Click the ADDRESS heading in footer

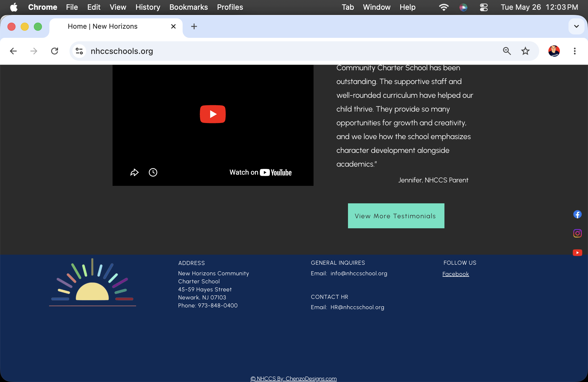(x=192, y=263)
